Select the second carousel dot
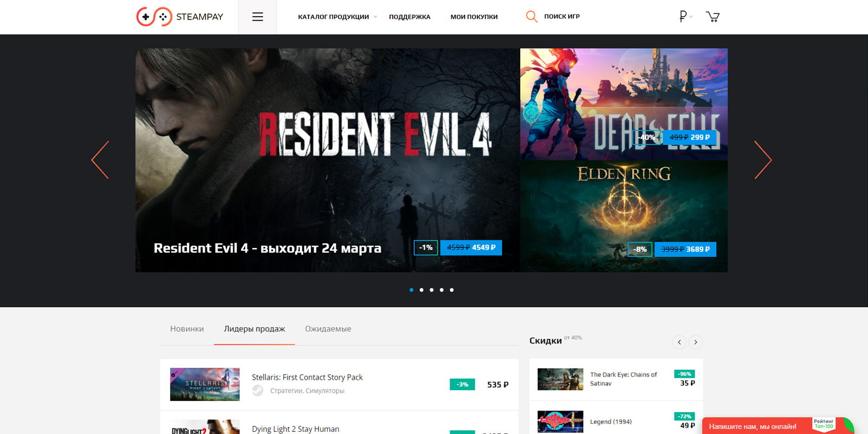This screenshot has height=434, width=868. [422, 290]
